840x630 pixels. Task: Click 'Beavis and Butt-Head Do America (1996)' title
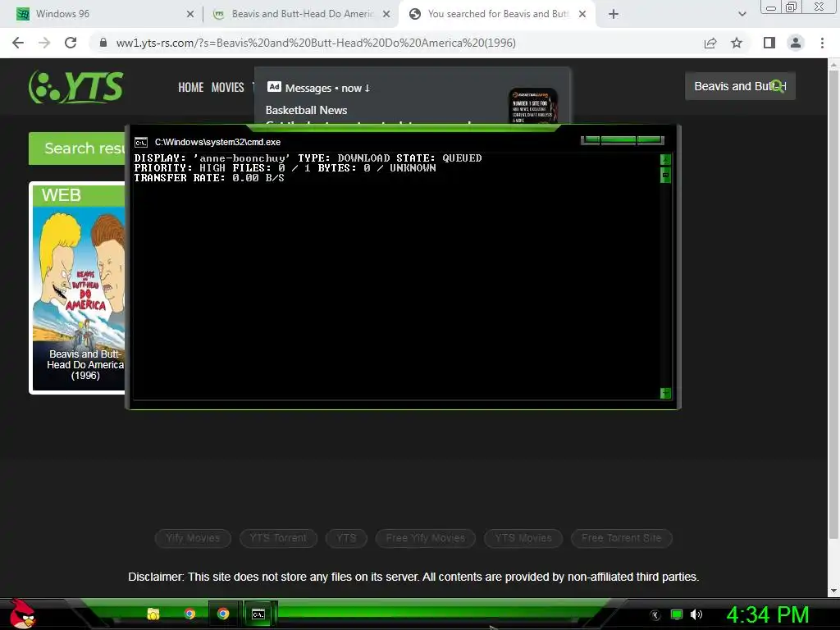tap(85, 365)
